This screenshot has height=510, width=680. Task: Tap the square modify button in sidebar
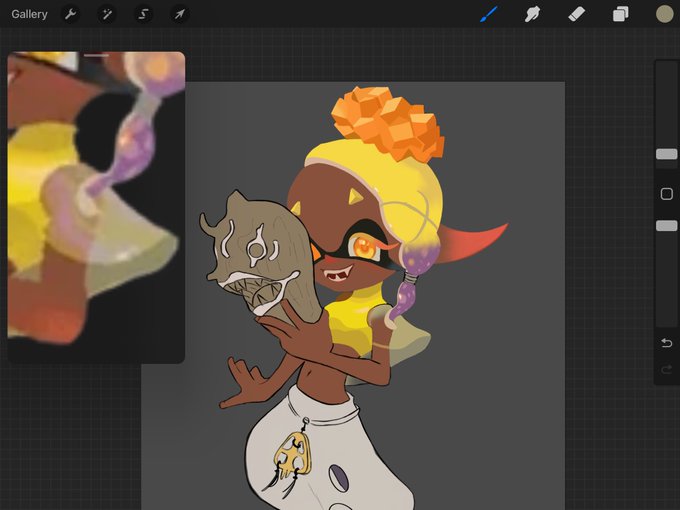667,193
